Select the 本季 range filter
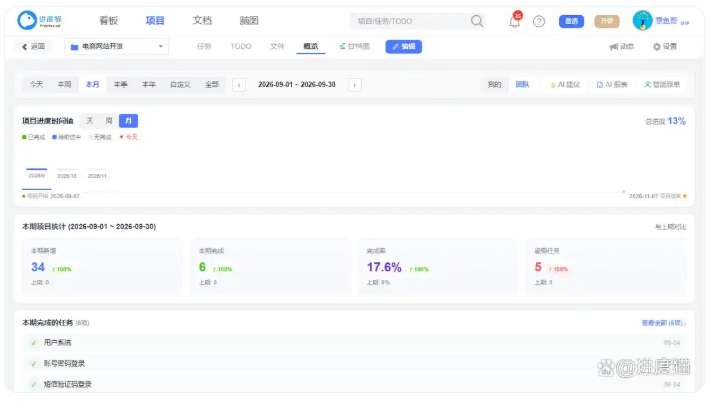This screenshot has height=401, width=711. coord(121,84)
